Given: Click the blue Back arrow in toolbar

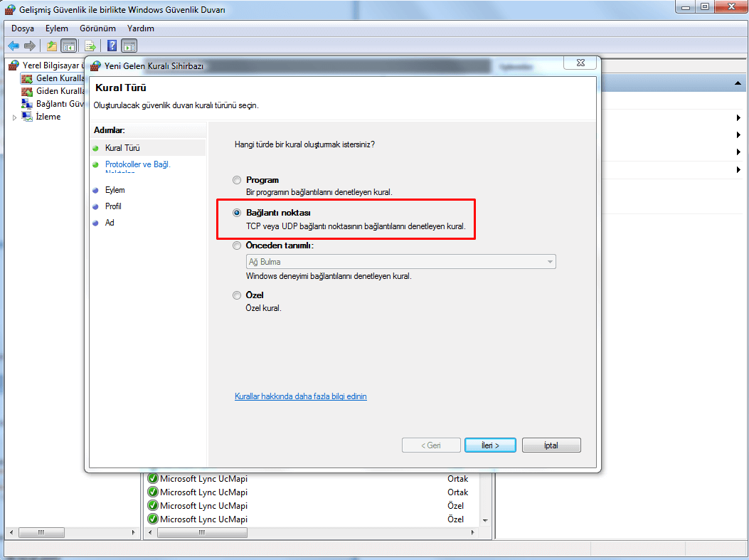Looking at the screenshot, I should coord(14,46).
